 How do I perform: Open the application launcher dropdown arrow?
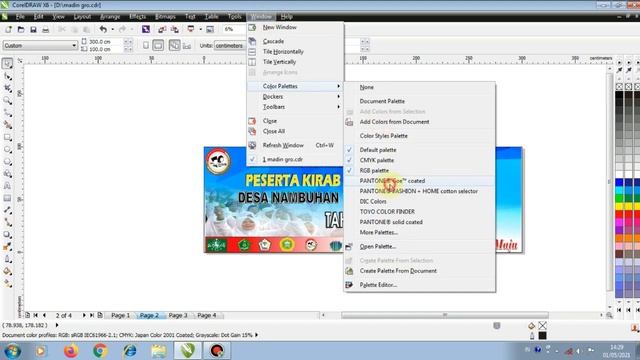tap(200, 29)
